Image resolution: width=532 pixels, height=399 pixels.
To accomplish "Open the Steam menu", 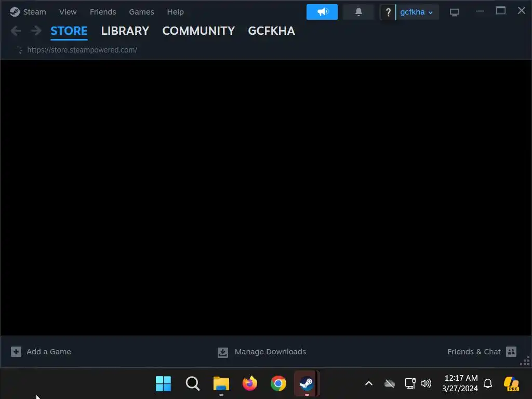I will coord(34,12).
